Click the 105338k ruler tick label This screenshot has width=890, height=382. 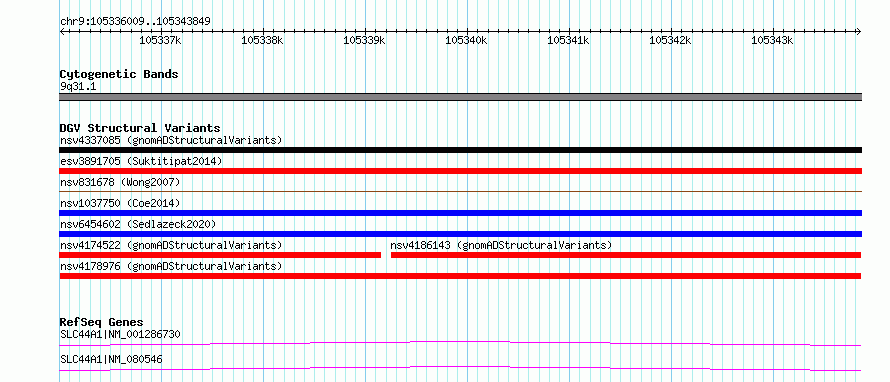point(262,40)
